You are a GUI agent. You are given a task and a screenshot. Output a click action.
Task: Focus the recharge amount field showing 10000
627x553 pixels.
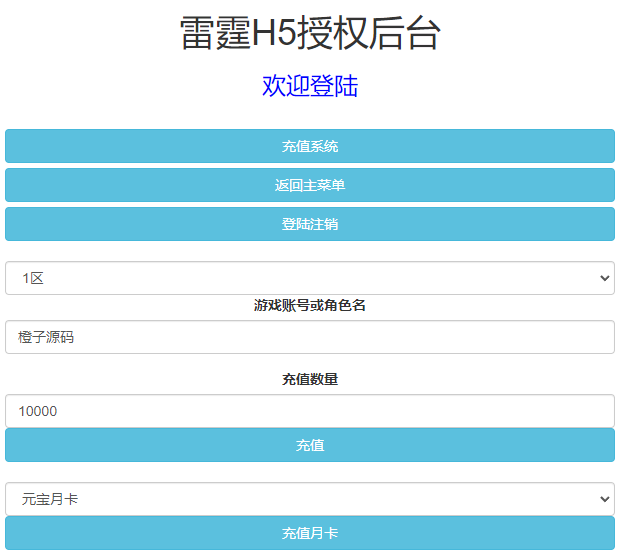coord(310,411)
